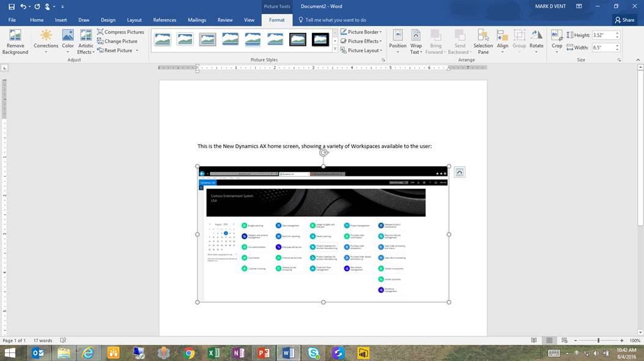The height and width of the screenshot is (361, 644).
Task: Click the Remove Background tool
Action: (x=15, y=41)
